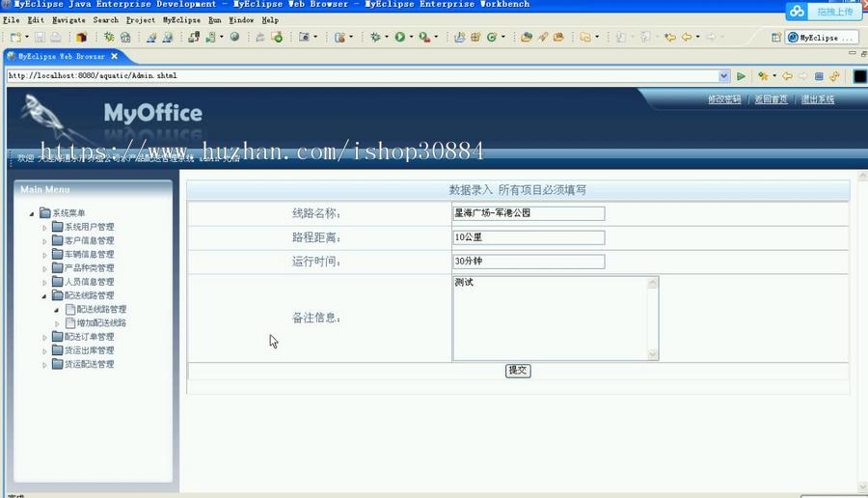
Task: Expand the 车辆信息管理 tree folder
Action: [44, 255]
